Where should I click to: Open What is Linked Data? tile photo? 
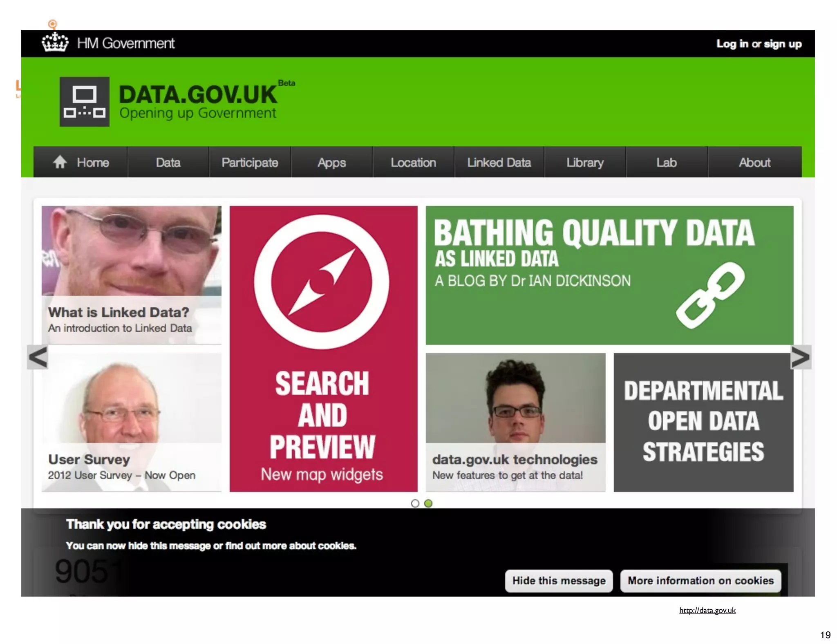click(132, 250)
